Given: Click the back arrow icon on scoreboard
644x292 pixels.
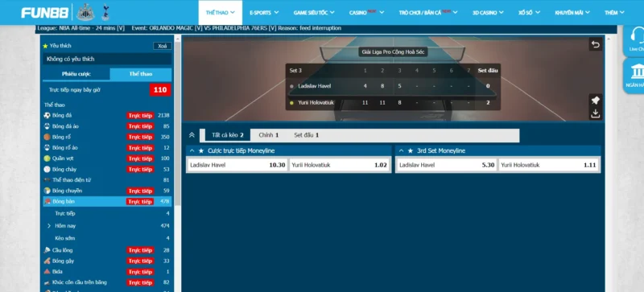Looking at the screenshot, I should [x=596, y=44].
